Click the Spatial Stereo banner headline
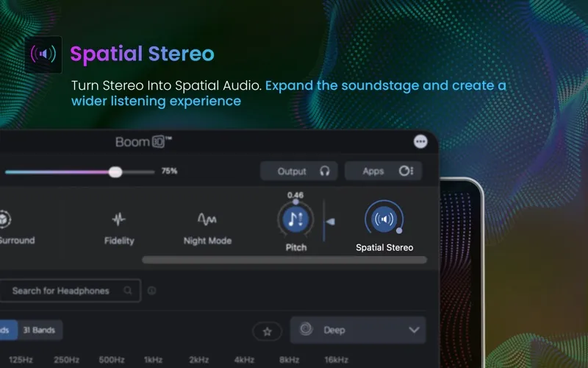The image size is (588, 368). point(142,54)
